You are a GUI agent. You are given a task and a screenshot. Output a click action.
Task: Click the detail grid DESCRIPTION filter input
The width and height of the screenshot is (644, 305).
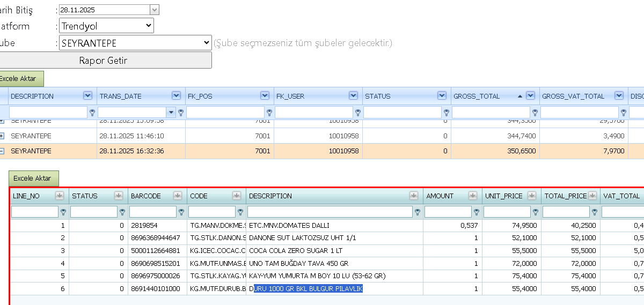click(x=330, y=212)
